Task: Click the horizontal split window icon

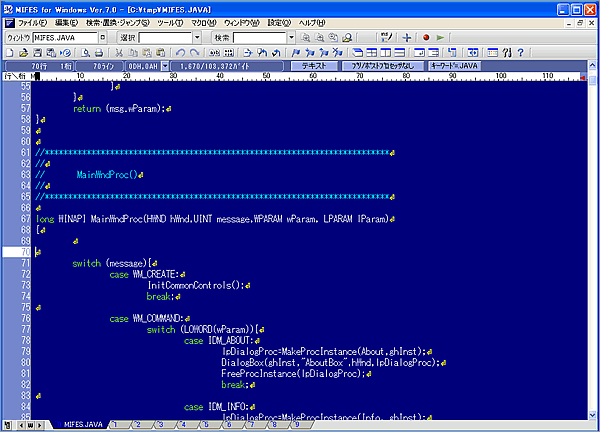Action: coord(399,52)
